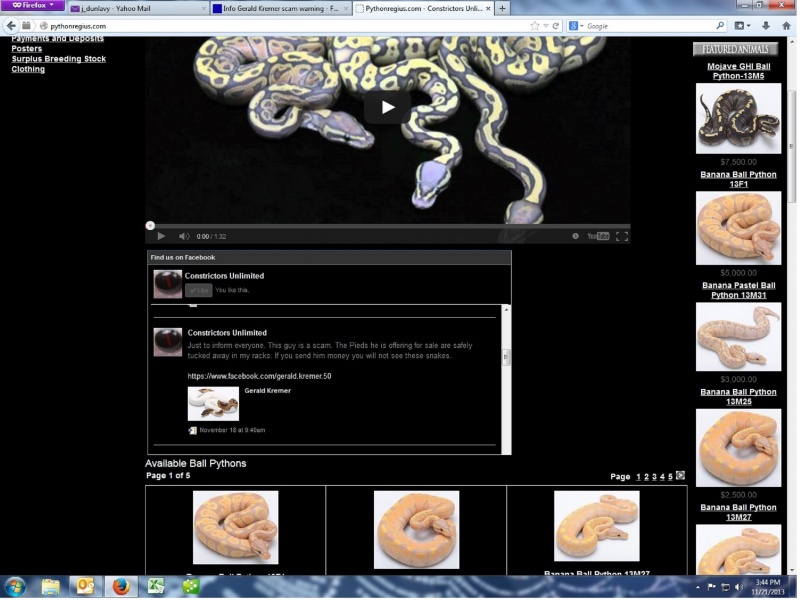Open Banana Ball Python 13F1 link
Image resolution: width=800 pixels, height=600 pixels.
coord(738,179)
